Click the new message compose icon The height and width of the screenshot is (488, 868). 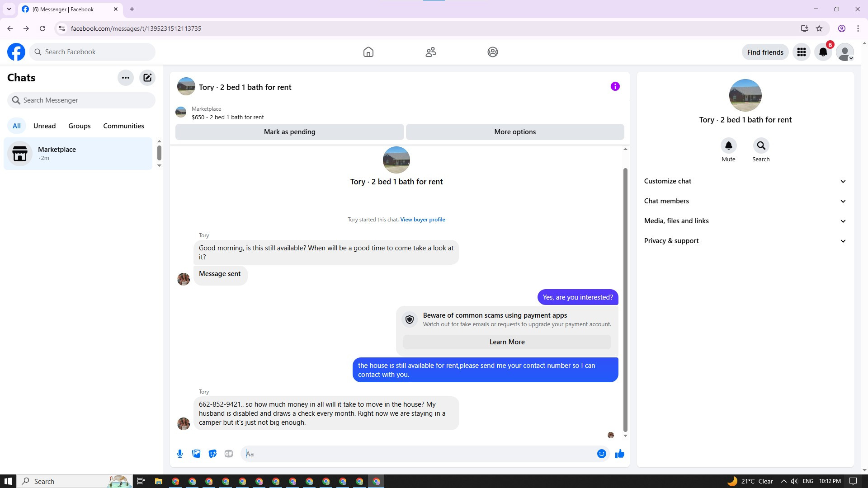point(147,78)
